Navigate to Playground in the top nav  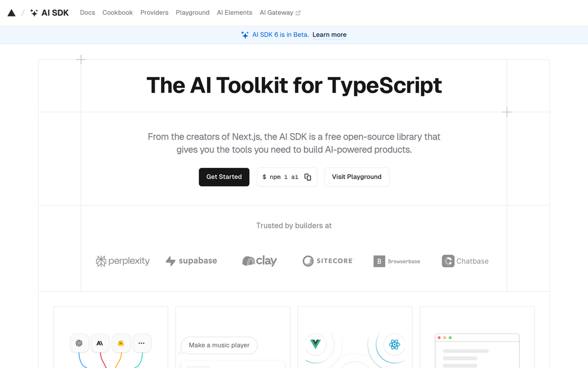pos(192,13)
